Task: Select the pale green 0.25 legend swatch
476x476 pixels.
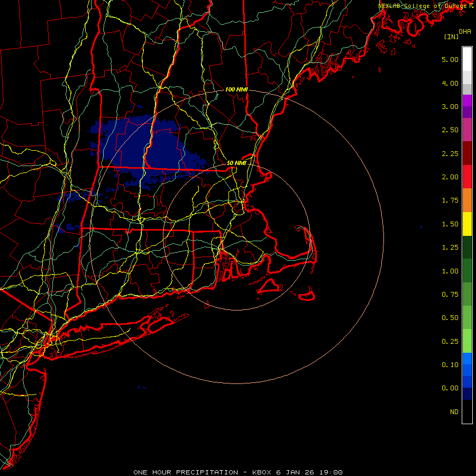Action: pyautogui.click(x=467, y=341)
